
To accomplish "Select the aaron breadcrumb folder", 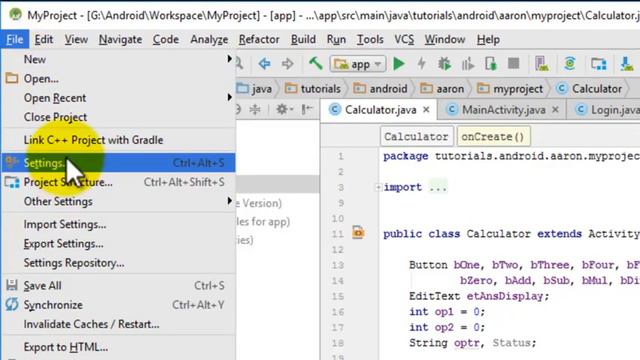I will point(442,89).
